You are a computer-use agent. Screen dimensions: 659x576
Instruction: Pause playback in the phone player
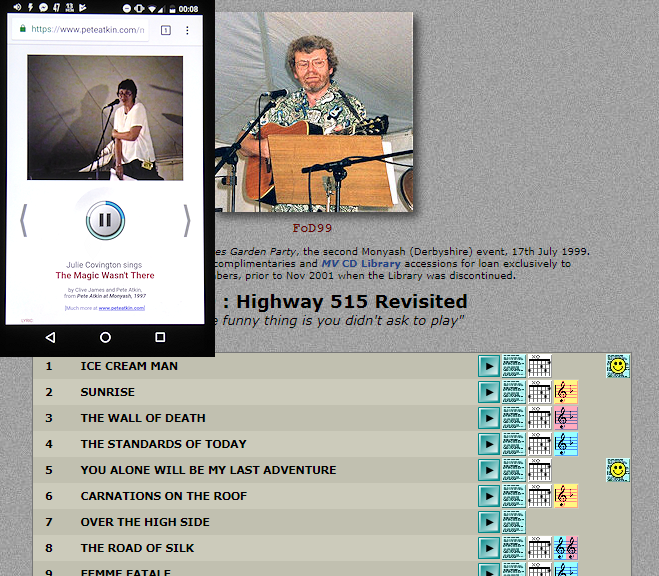pyautogui.click(x=105, y=220)
